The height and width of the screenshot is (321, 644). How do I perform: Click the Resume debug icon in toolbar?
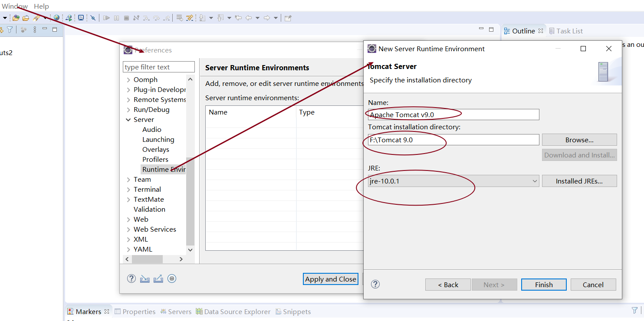point(106,18)
